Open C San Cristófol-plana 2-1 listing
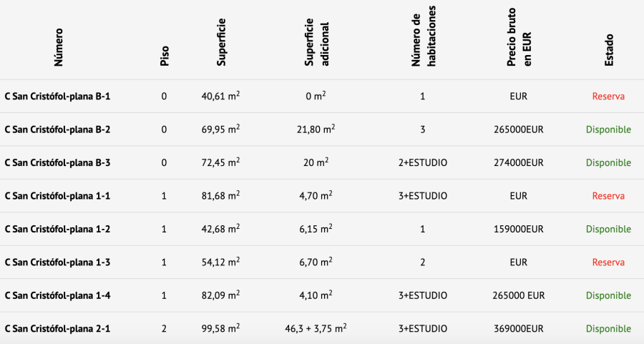The width and height of the screenshot is (644, 344). 57,329
